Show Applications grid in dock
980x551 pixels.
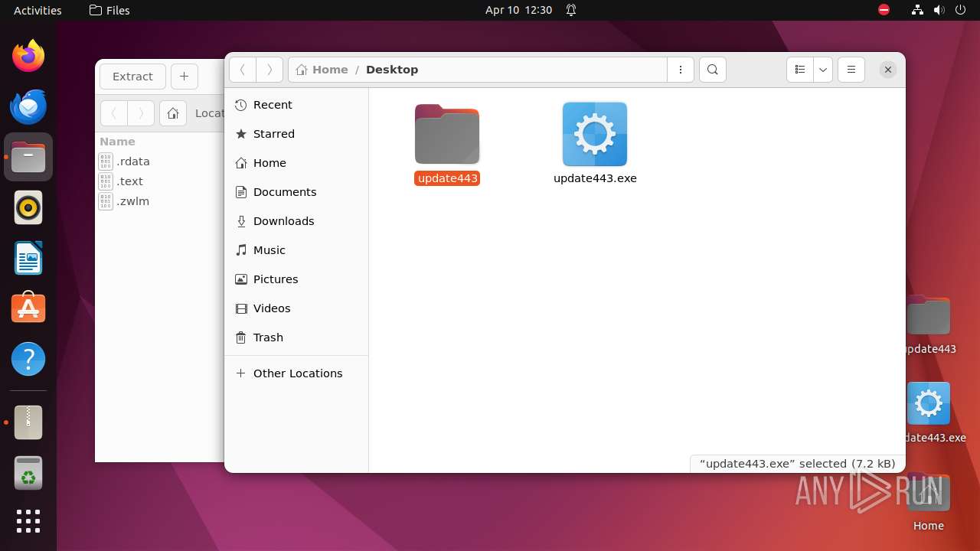coord(28,521)
